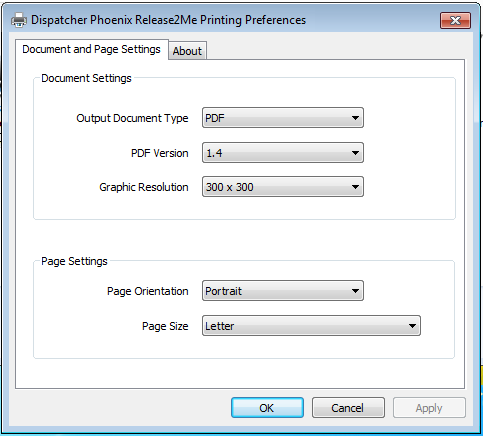Click the Page Size label text
This screenshot has height=436, width=483.
click(x=165, y=326)
